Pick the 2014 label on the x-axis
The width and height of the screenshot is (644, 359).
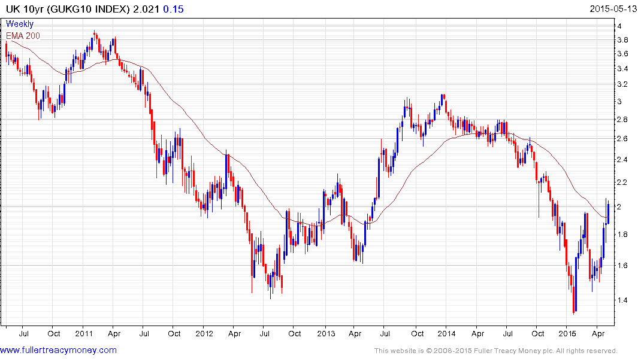(446, 333)
